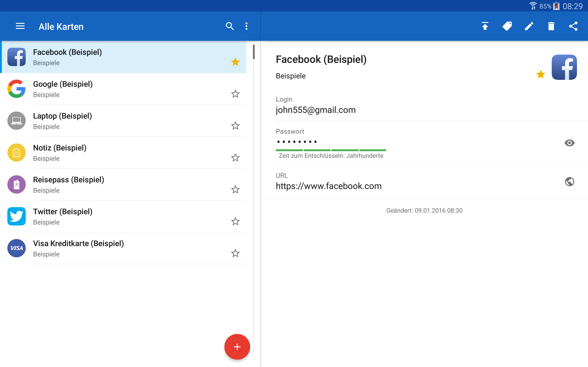Add new card with red plus button
The image size is (588, 367).
237,347
